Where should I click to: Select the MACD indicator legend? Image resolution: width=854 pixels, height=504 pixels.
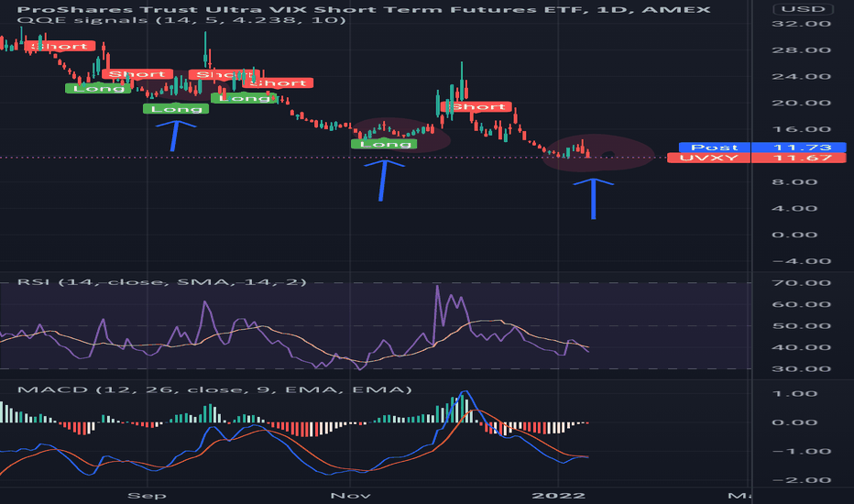click(214, 389)
